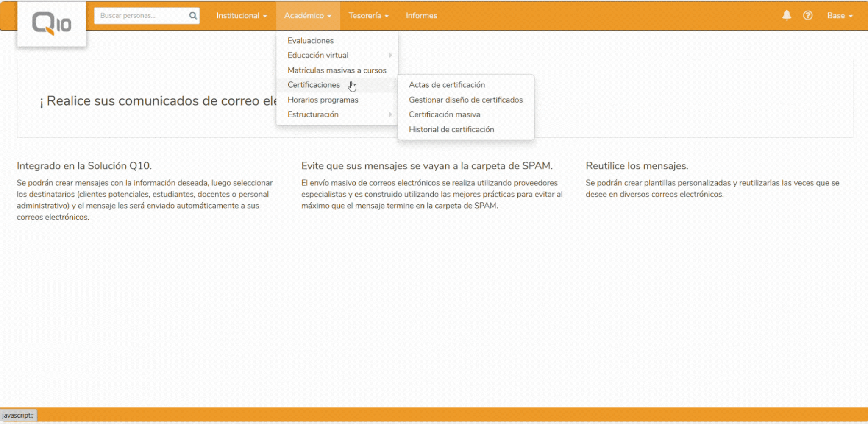Click the search magnifier icon
The height and width of the screenshot is (424, 868).
pyautogui.click(x=193, y=16)
